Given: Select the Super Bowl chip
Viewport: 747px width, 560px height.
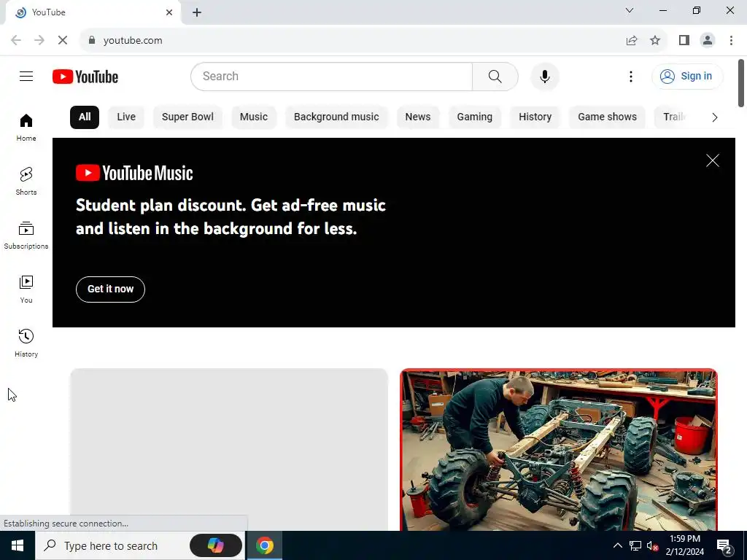Looking at the screenshot, I should coord(187,117).
